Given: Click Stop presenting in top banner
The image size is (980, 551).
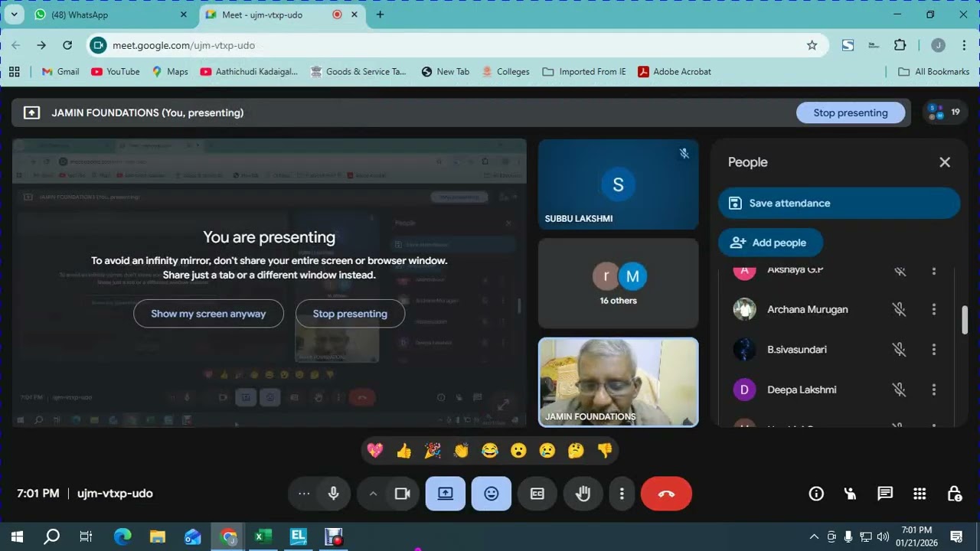Looking at the screenshot, I should pyautogui.click(x=851, y=112).
